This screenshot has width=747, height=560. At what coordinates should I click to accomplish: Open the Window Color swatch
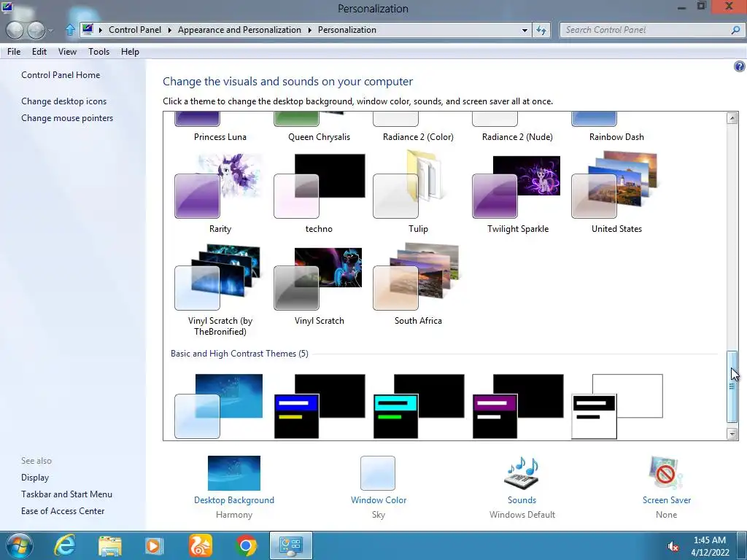378,472
